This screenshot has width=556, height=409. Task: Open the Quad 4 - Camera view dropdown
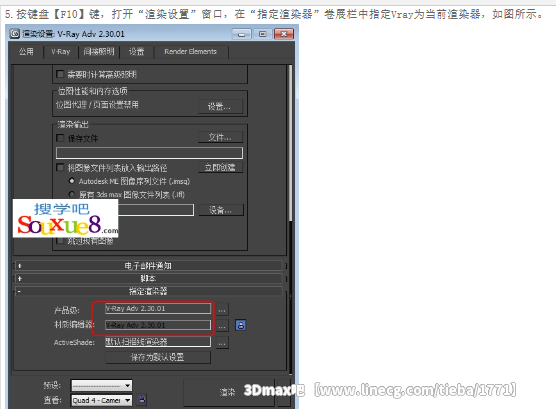point(101,400)
